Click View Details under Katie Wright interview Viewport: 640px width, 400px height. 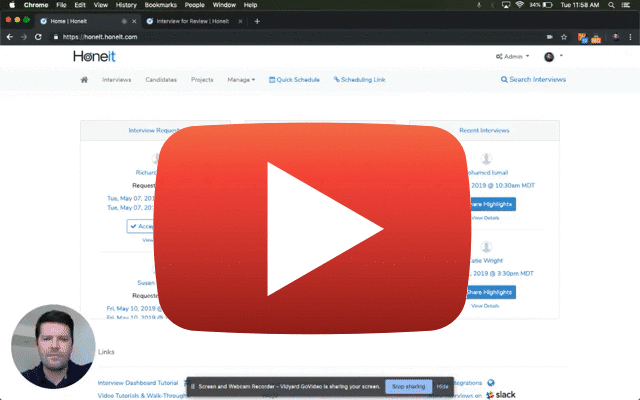coord(485,306)
